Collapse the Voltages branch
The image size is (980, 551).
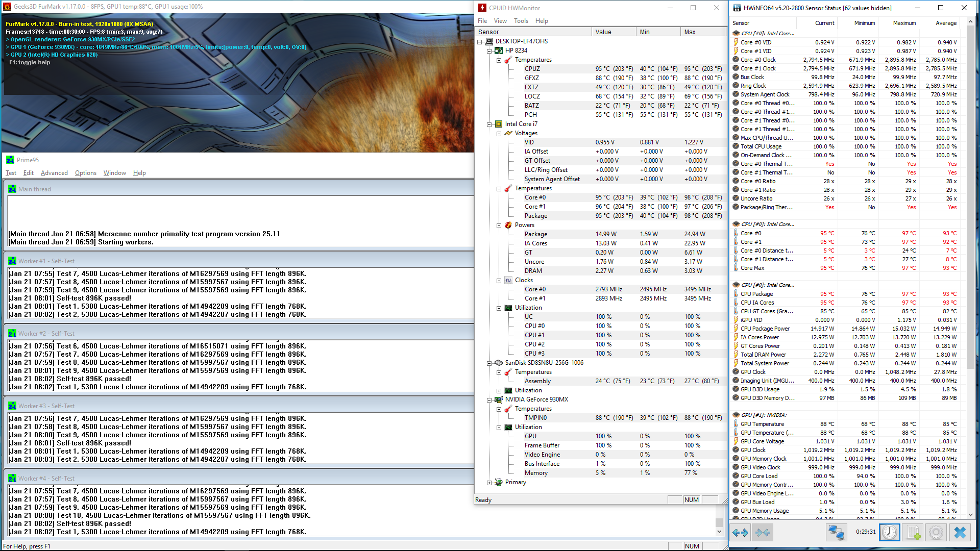coord(499,134)
